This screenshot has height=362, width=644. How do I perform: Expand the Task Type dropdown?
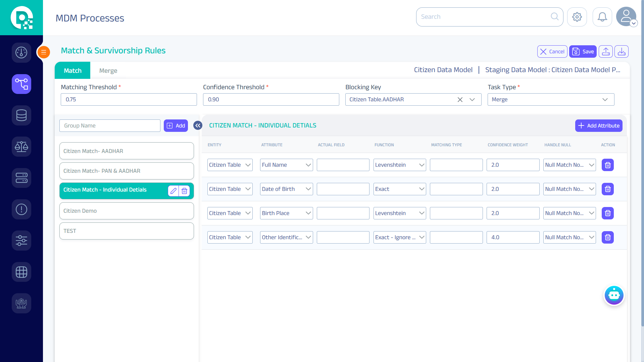tap(605, 100)
